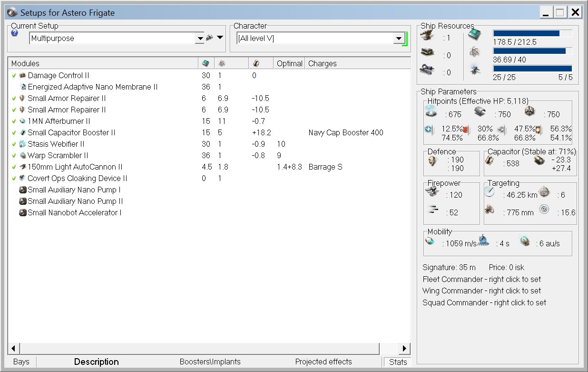Switch to the Projected effects tab

point(323,362)
